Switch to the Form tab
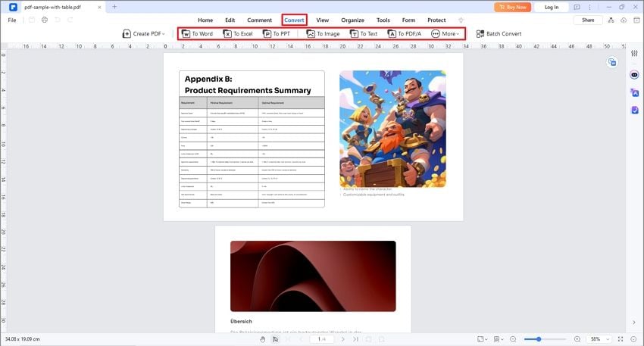 408,20
